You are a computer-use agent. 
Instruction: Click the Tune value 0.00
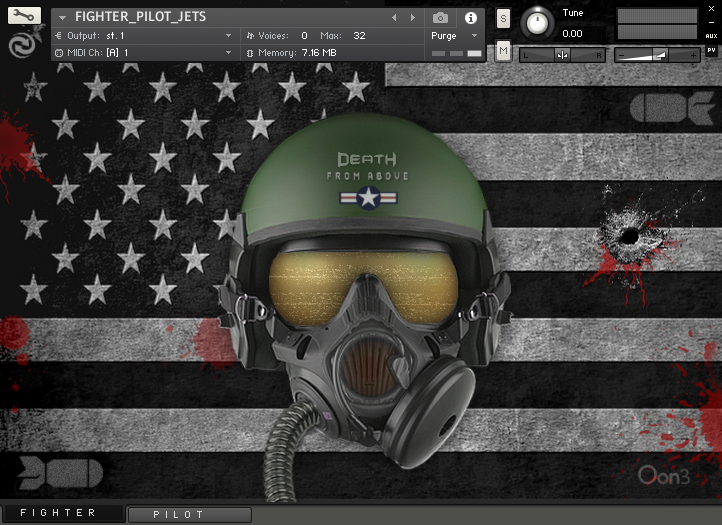(x=572, y=34)
